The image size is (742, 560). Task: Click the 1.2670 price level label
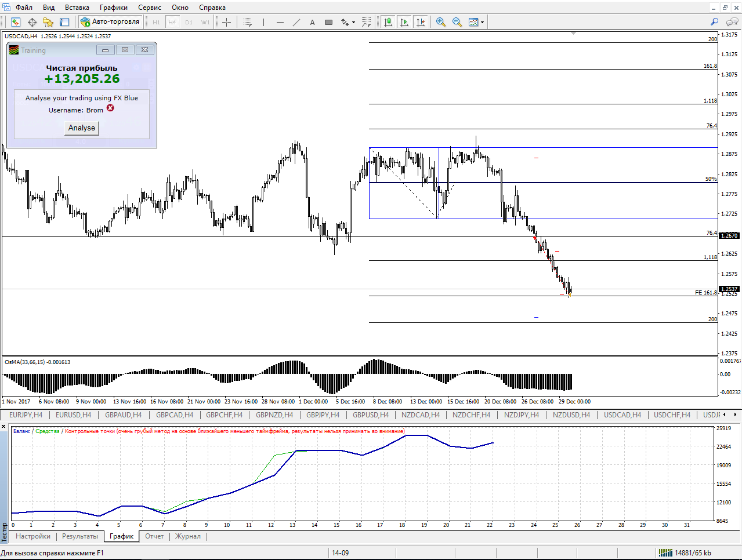coord(729,236)
